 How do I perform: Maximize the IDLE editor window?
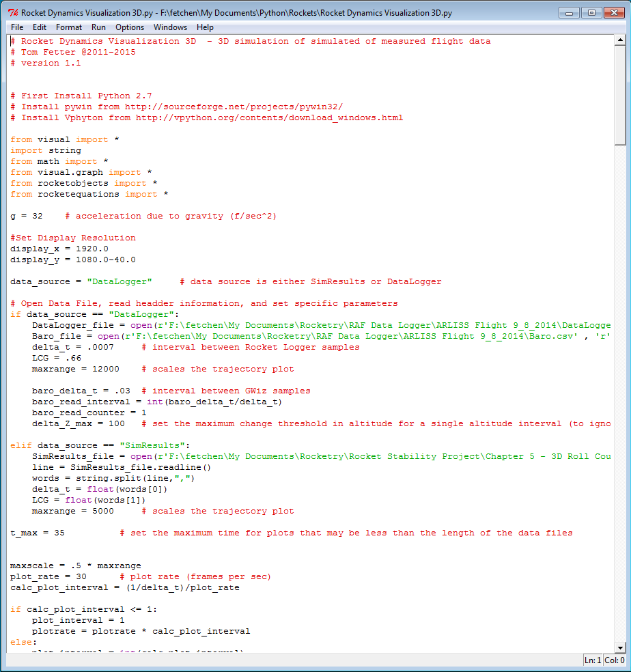[x=590, y=12]
